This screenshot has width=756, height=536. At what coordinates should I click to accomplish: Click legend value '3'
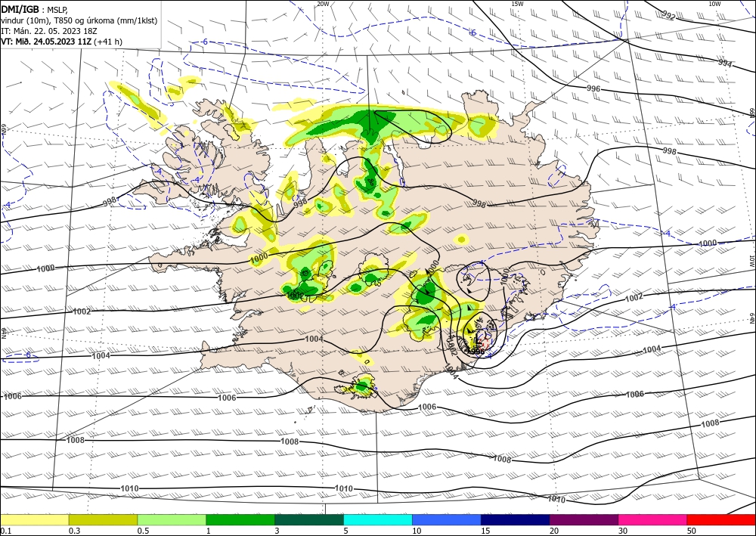(277, 531)
